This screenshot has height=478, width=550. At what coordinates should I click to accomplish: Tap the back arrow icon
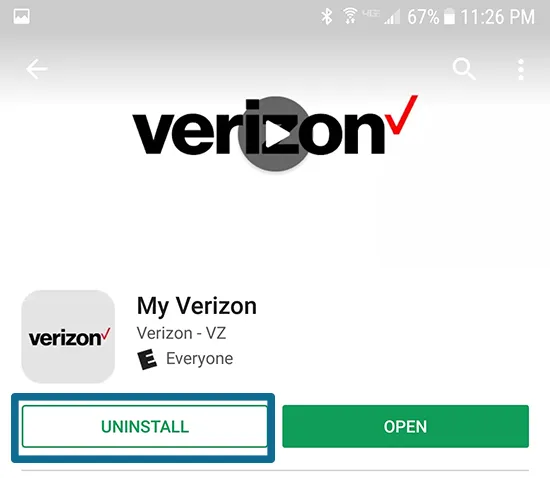click(x=36, y=69)
